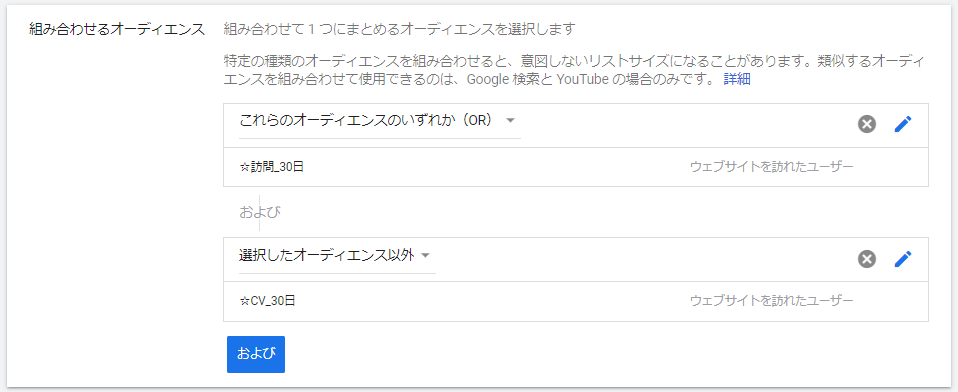The width and height of the screenshot is (958, 392).
Task: Remove the OR audience group with X icon
Action: coord(866,125)
